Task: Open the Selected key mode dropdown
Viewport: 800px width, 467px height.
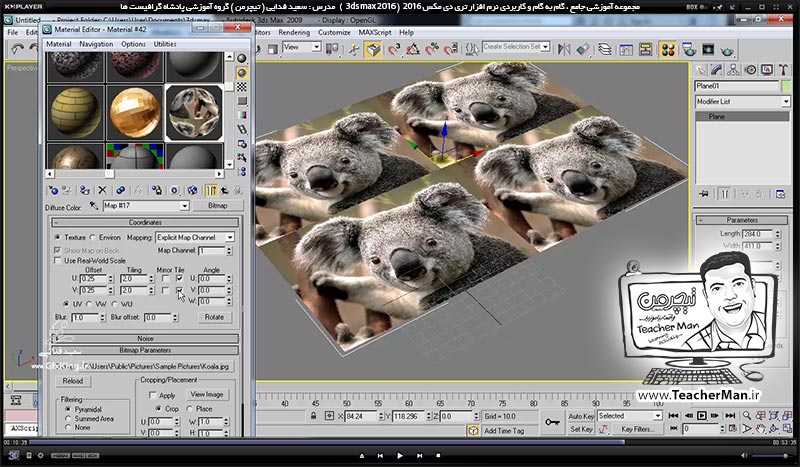Action: pyautogui.click(x=658, y=416)
